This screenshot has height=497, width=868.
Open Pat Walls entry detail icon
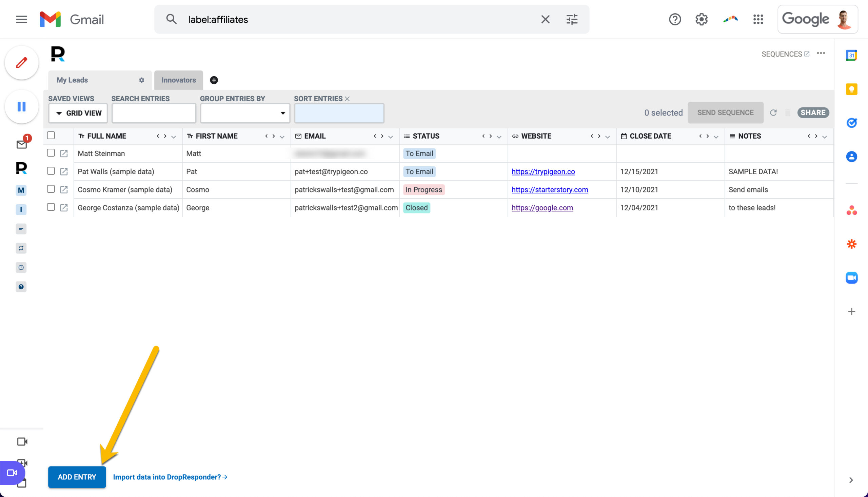(x=64, y=171)
